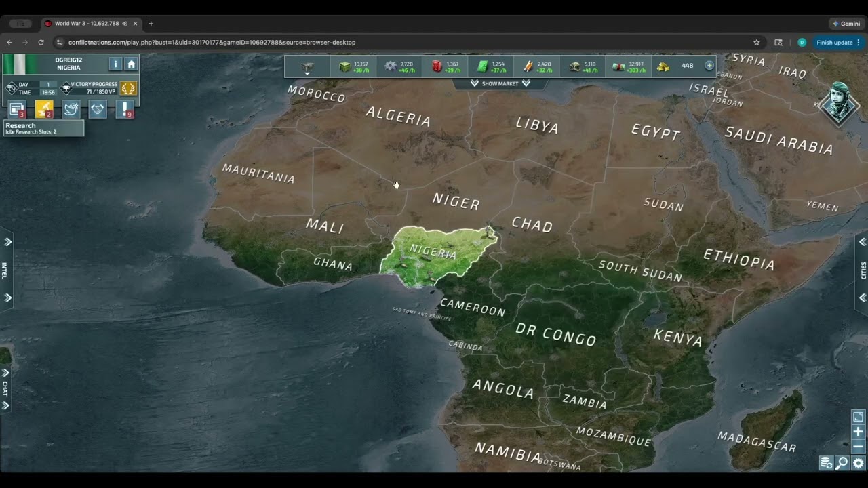
Task: Open the map search magnifier
Action: tap(842, 463)
